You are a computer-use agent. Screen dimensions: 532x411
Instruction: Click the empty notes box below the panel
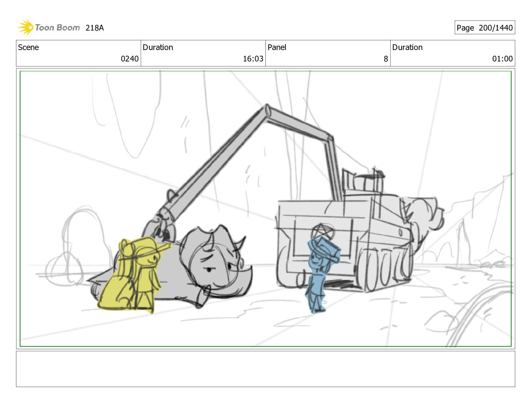pos(266,369)
